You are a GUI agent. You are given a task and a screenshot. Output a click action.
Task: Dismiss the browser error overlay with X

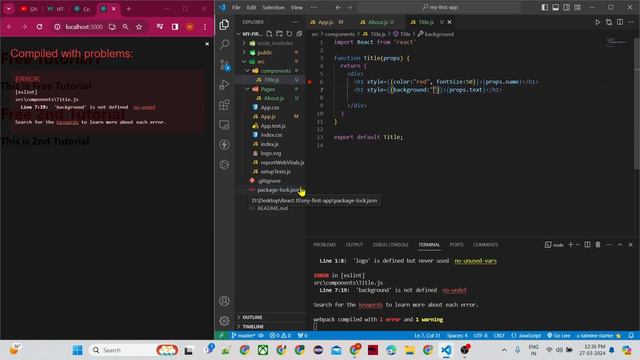207,44
